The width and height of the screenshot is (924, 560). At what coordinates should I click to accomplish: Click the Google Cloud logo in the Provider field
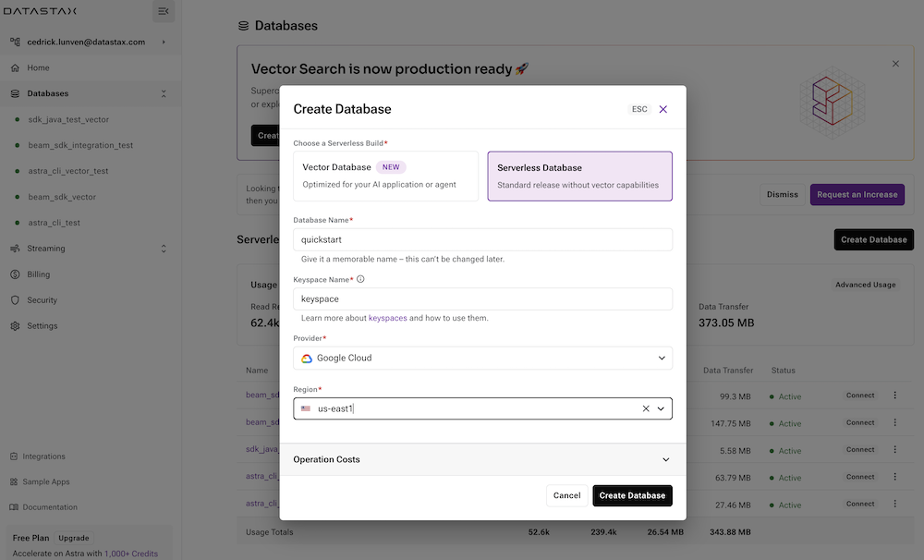pos(307,359)
